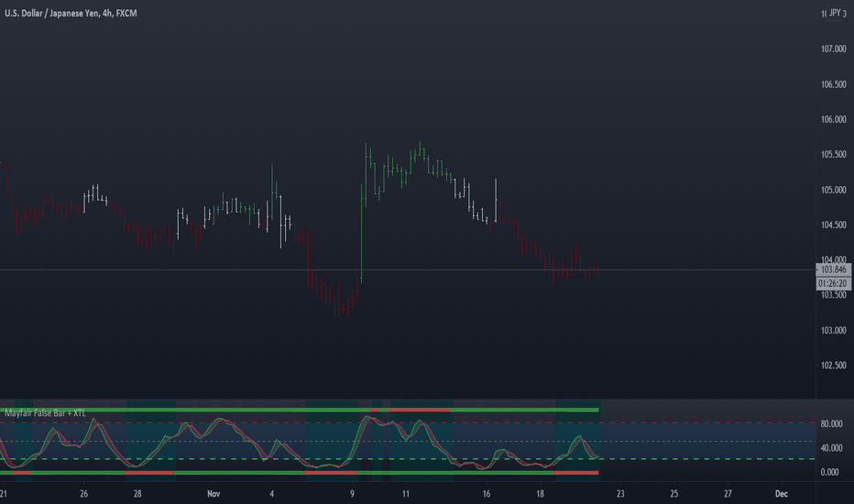Viewport: 854px width, 504px height.
Task: Select date 11 on the time axis
Action: [405, 494]
